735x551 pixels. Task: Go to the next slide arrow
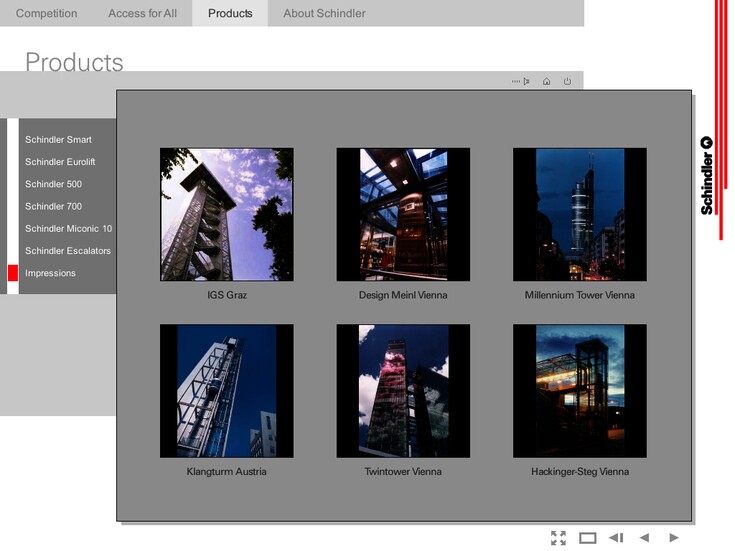click(x=674, y=537)
